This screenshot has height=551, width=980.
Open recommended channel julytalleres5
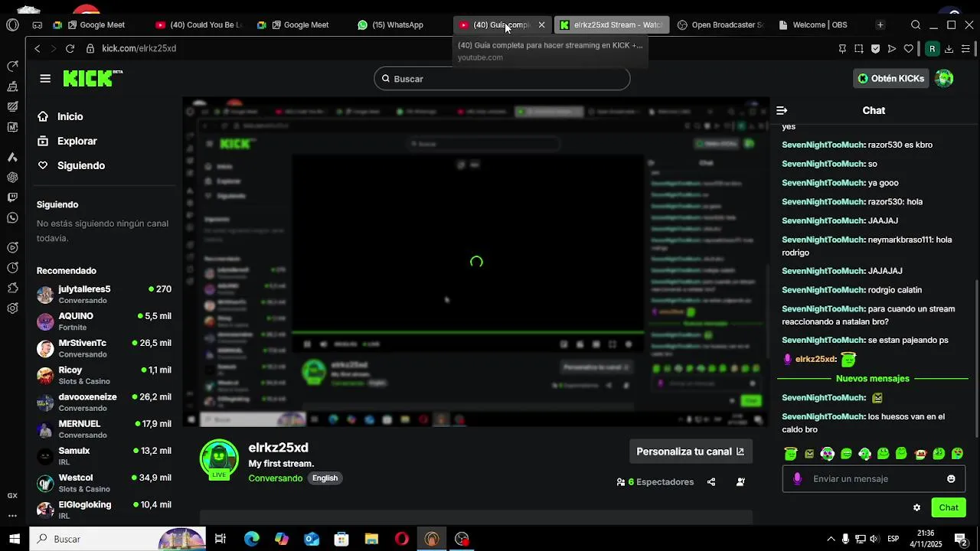coord(104,295)
